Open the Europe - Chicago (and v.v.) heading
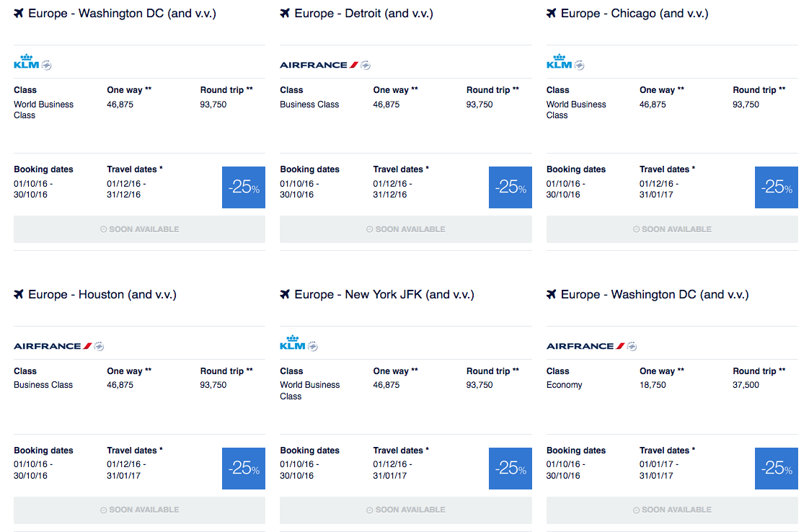 pyautogui.click(x=635, y=14)
